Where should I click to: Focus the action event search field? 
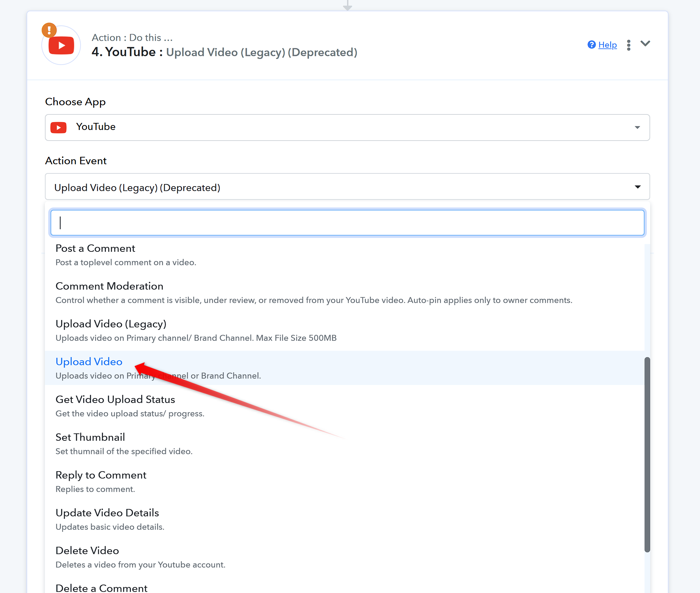click(347, 223)
